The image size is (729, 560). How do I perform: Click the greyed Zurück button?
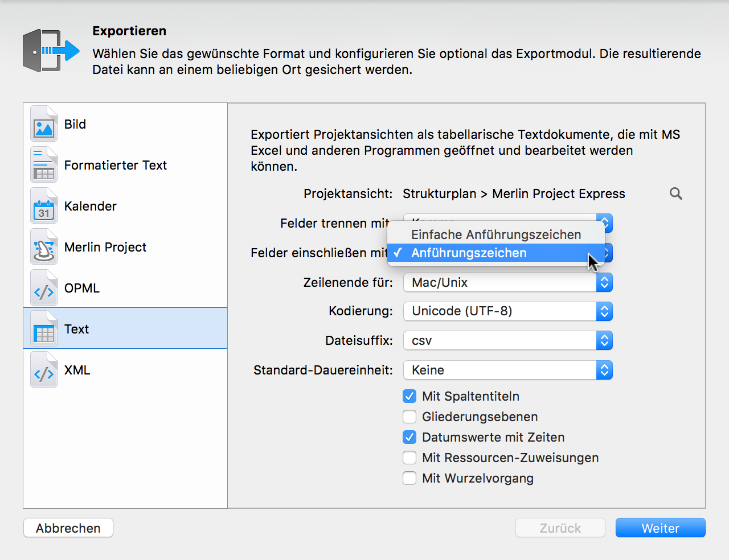pyautogui.click(x=560, y=528)
